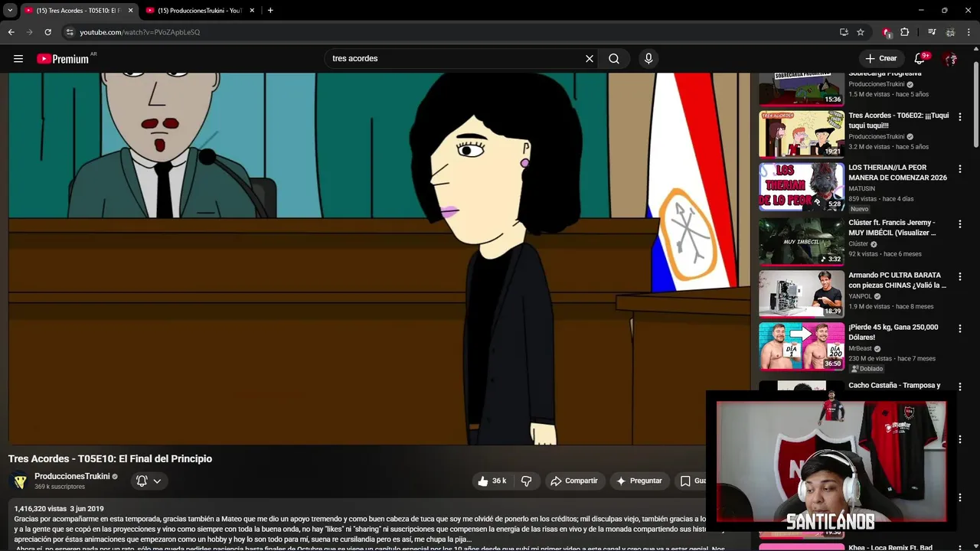Open the MATUSIN channel name
Viewport: 980px width, 551px height.
coord(861,188)
